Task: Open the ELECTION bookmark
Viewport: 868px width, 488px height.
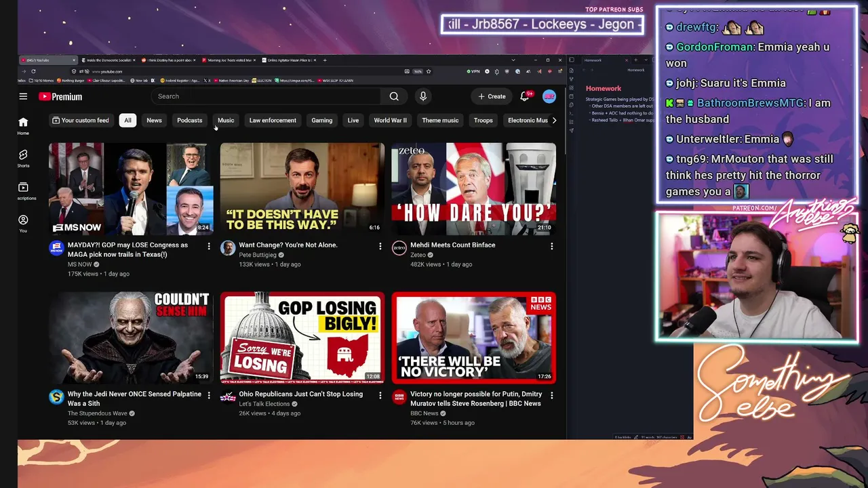Action: [x=262, y=81]
